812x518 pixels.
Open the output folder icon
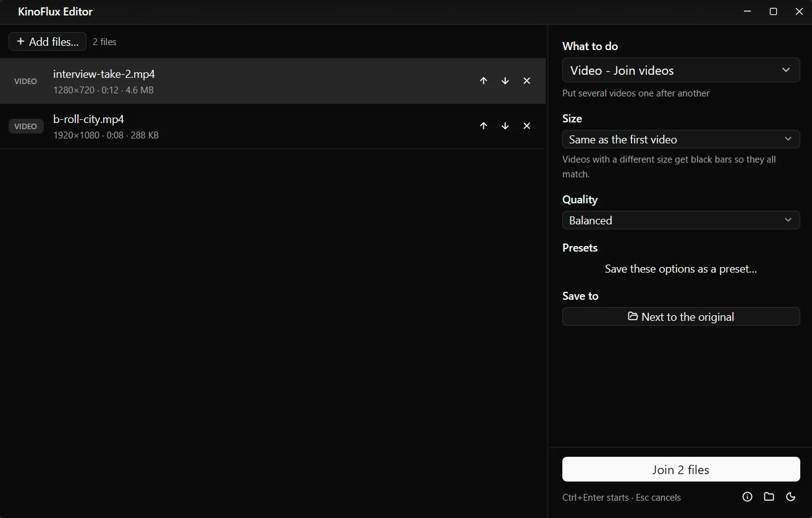point(769,496)
